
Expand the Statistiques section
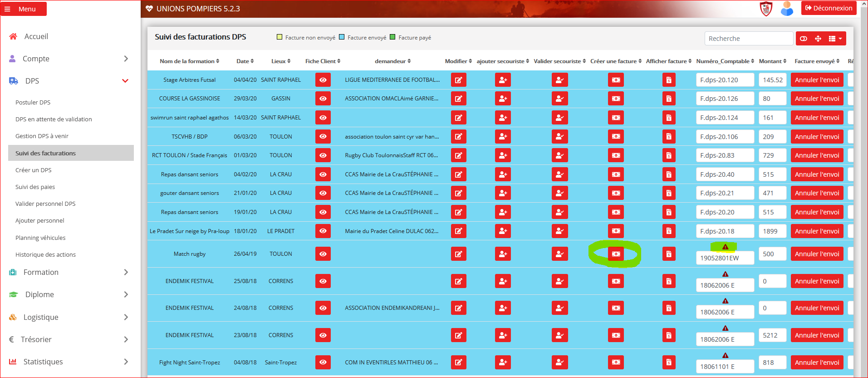[x=71, y=362]
